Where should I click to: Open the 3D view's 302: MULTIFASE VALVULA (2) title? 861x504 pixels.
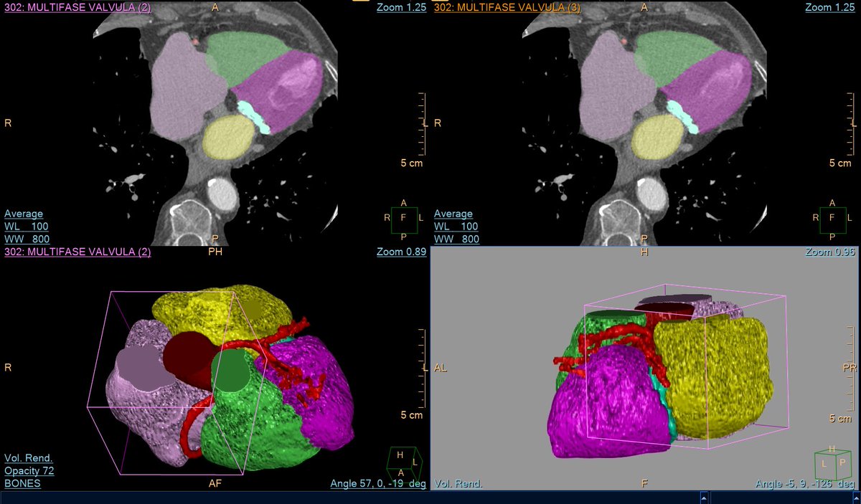(77, 252)
